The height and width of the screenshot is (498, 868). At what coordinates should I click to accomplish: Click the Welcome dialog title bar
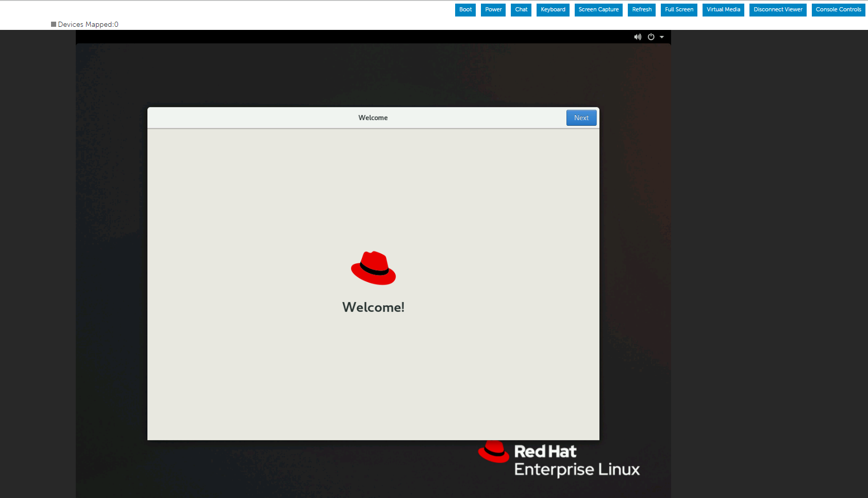tap(373, 118)
